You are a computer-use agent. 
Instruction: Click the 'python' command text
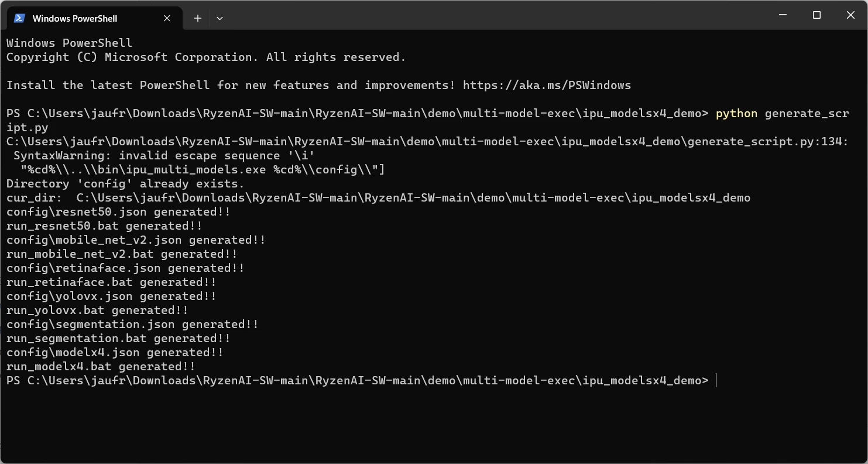(x=736, y=114)
